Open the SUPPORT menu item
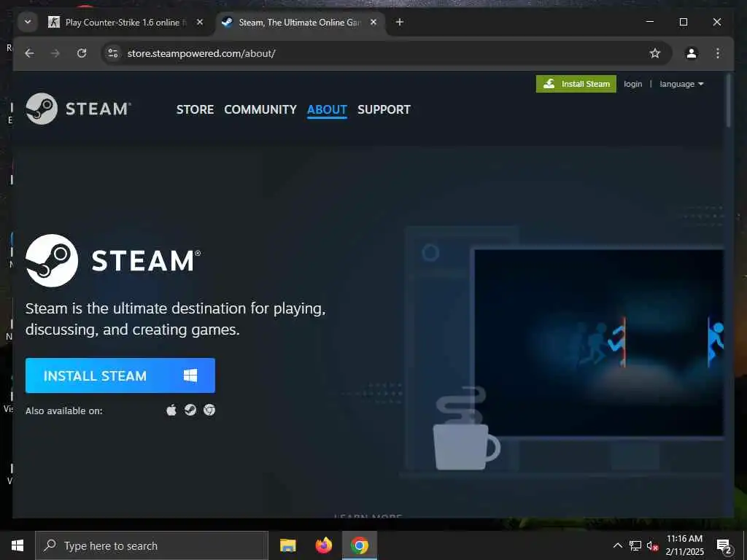 click(384, 109)
